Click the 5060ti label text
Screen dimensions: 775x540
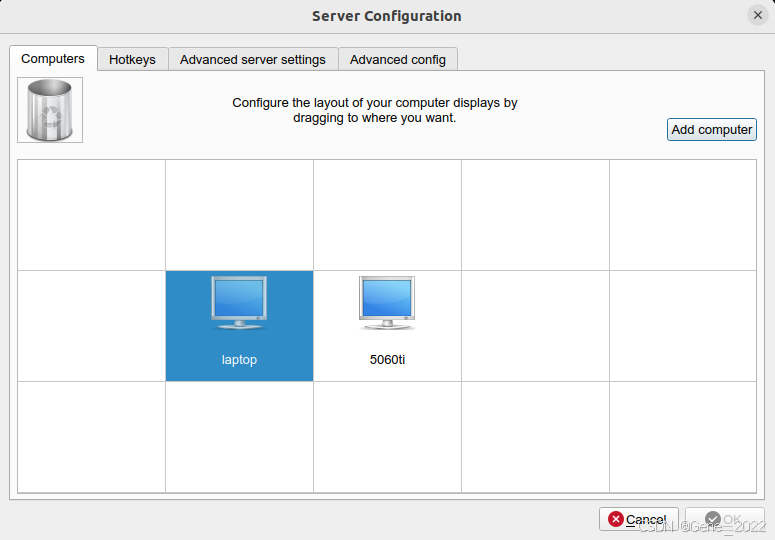(387, 360)
